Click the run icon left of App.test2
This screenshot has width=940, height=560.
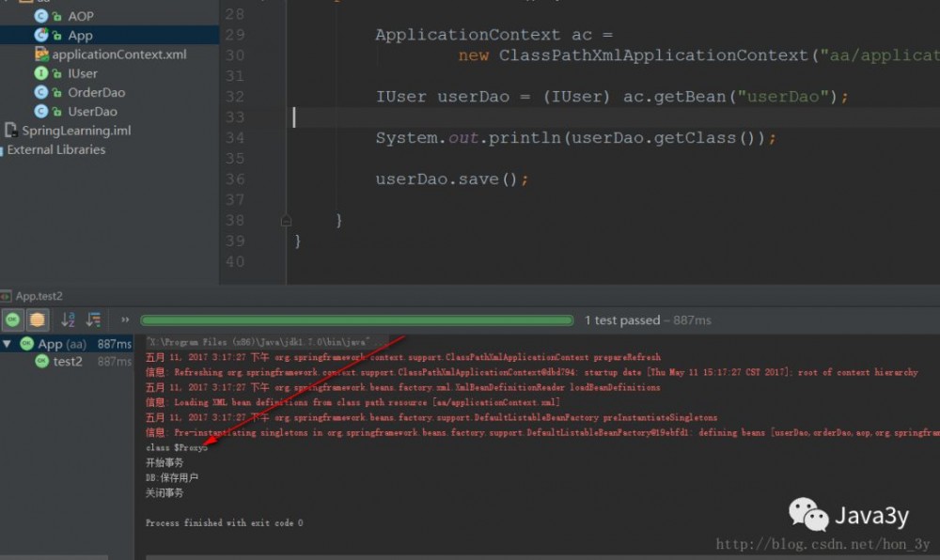[x=6, y=296]
